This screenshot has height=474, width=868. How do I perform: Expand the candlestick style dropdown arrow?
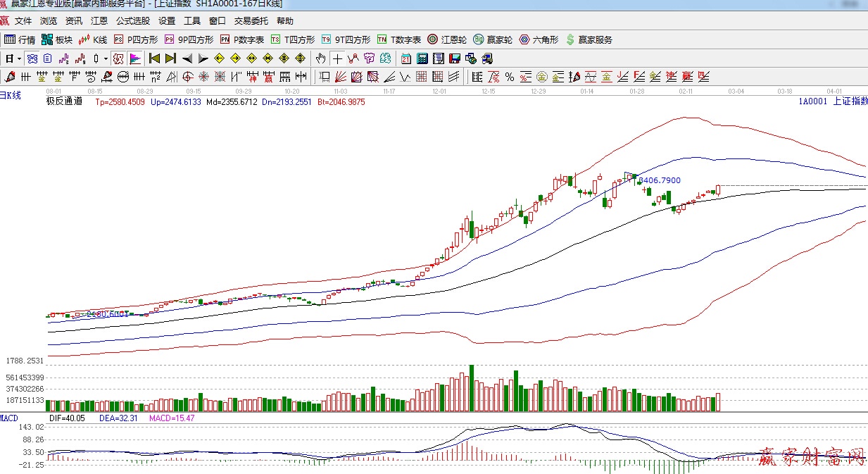point(106,58)
